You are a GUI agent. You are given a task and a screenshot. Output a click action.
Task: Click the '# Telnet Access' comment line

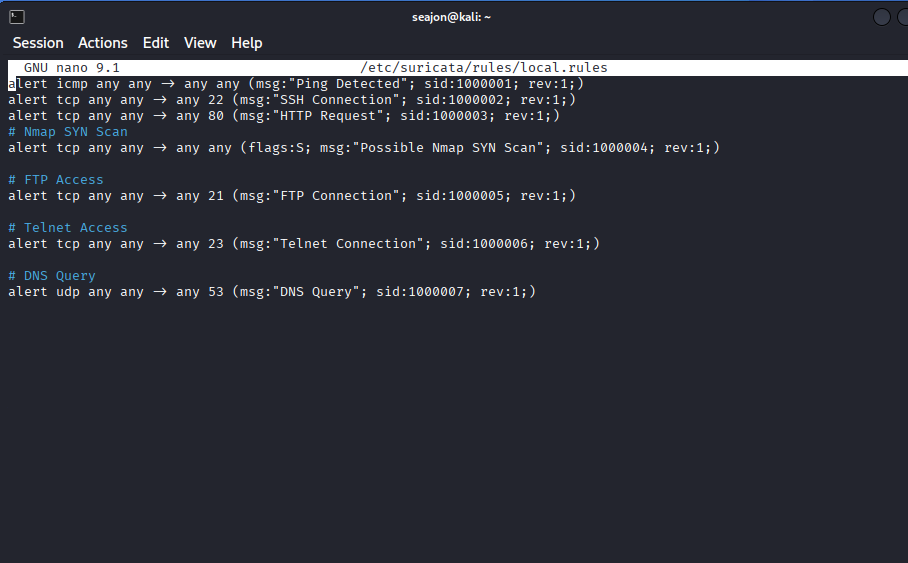[x=68, y=228]
